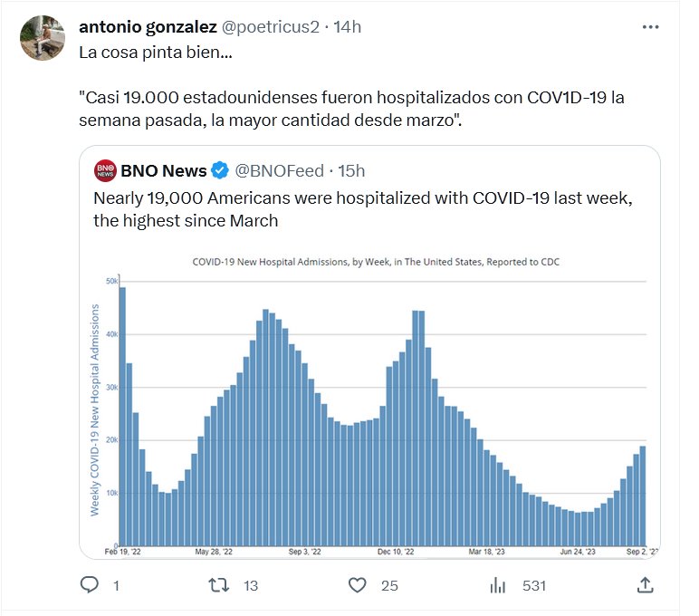This screenshot has width=699, height=616.
Task: Like the tweet with heart icon
Action: click(x=359, y=586)
